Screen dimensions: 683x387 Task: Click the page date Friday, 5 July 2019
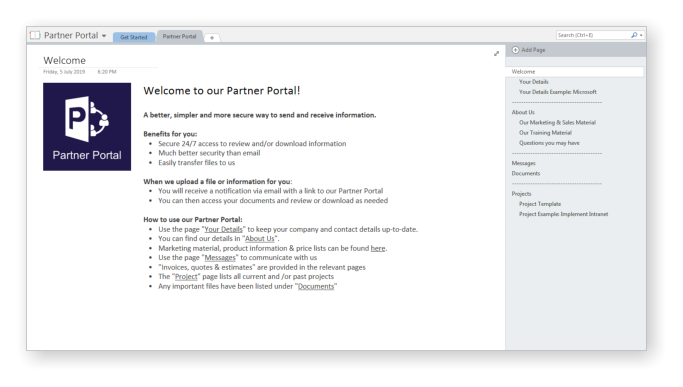64,72
